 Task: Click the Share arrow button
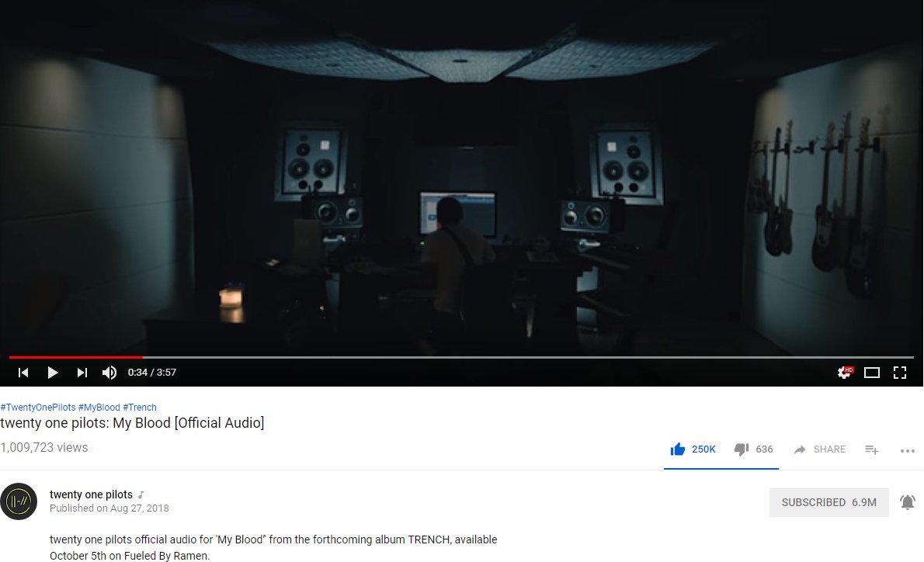tap(820, 449)
